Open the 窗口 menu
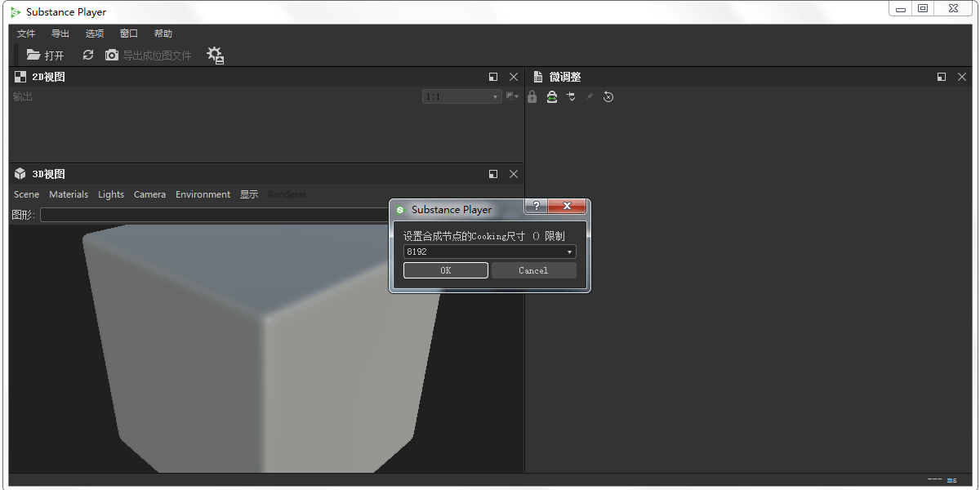Screen dimensions: 980x490 pos(129,33)
